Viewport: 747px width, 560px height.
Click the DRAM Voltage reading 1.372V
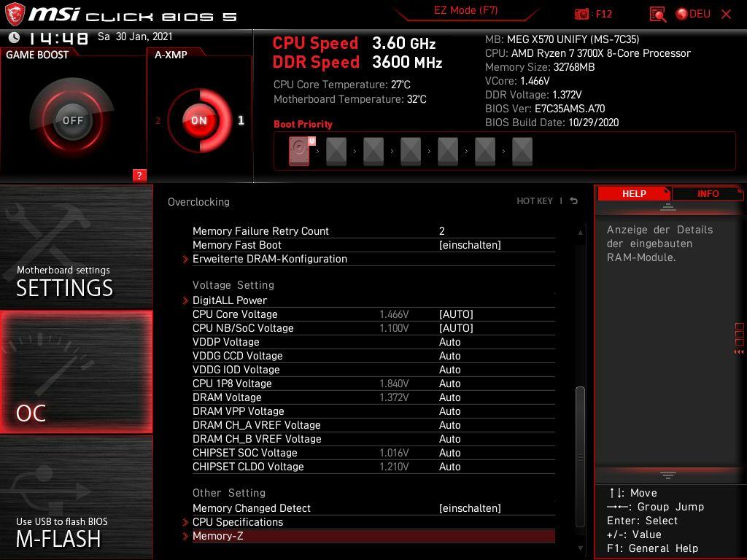(394, 397)
